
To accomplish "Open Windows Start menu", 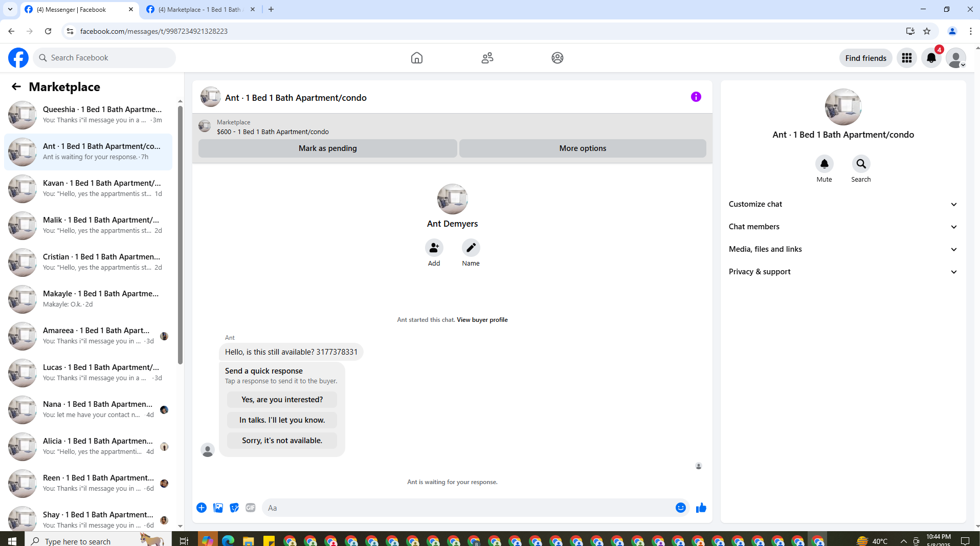I will tap(12, 541).
